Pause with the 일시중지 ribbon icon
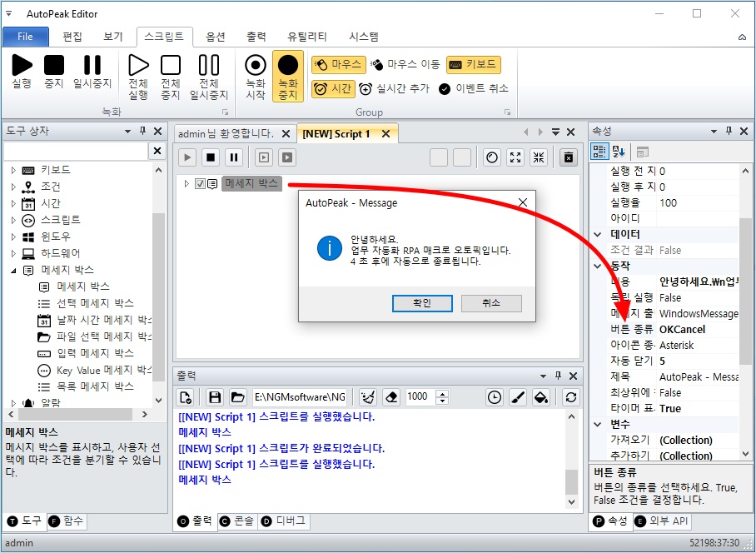Viewport: 756px width, 553px height. [92, 71]
